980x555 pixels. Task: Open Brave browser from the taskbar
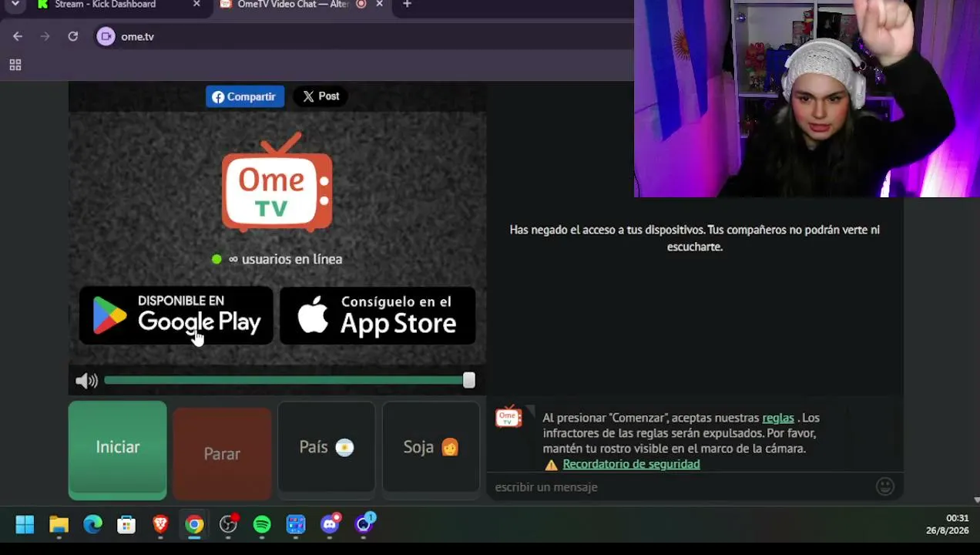160,525
